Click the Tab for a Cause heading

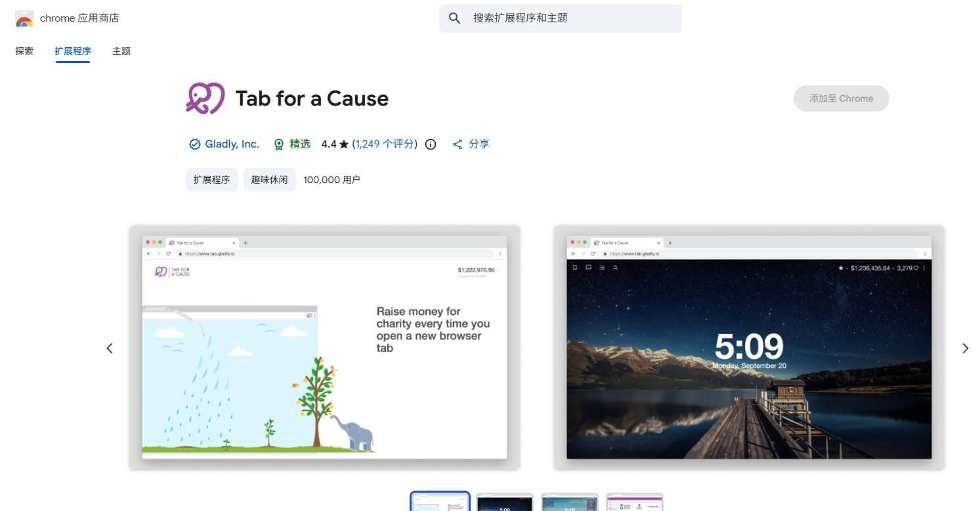point(312,98)
